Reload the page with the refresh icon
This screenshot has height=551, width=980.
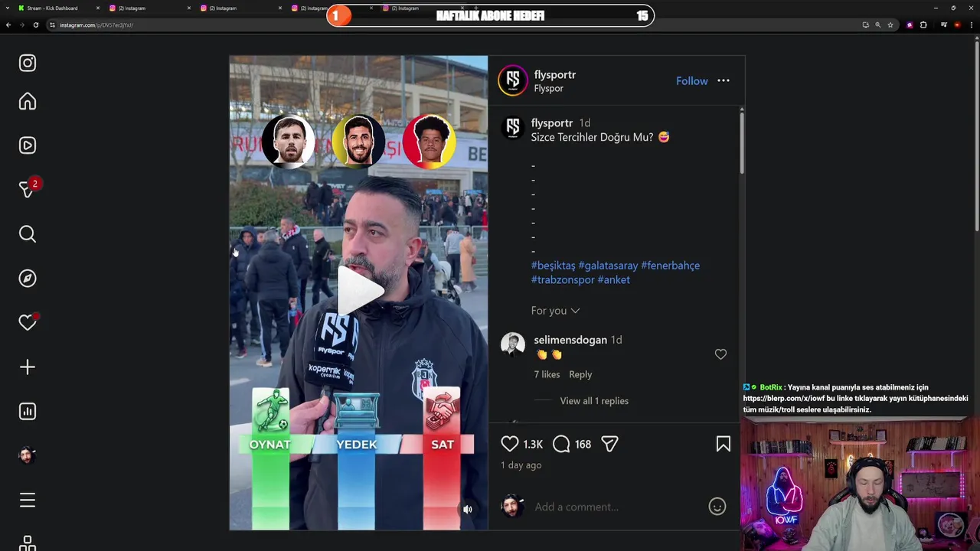[x=36, y=25]
